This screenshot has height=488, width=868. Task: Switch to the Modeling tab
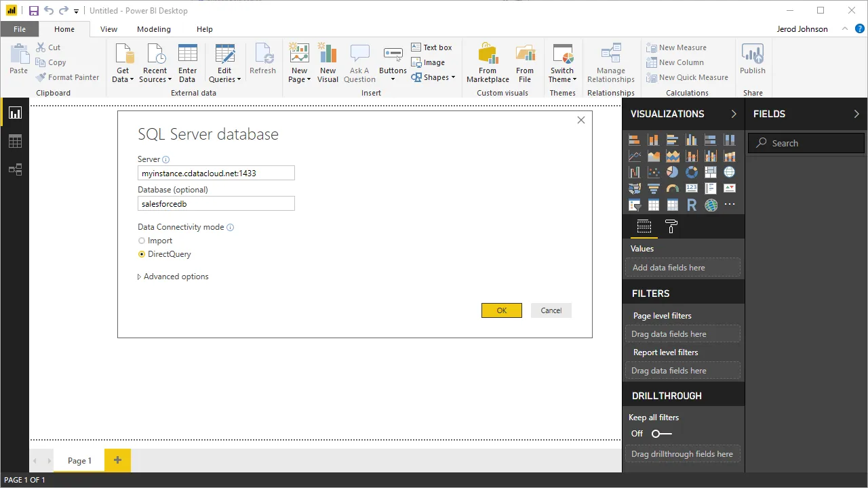[153, 29]
